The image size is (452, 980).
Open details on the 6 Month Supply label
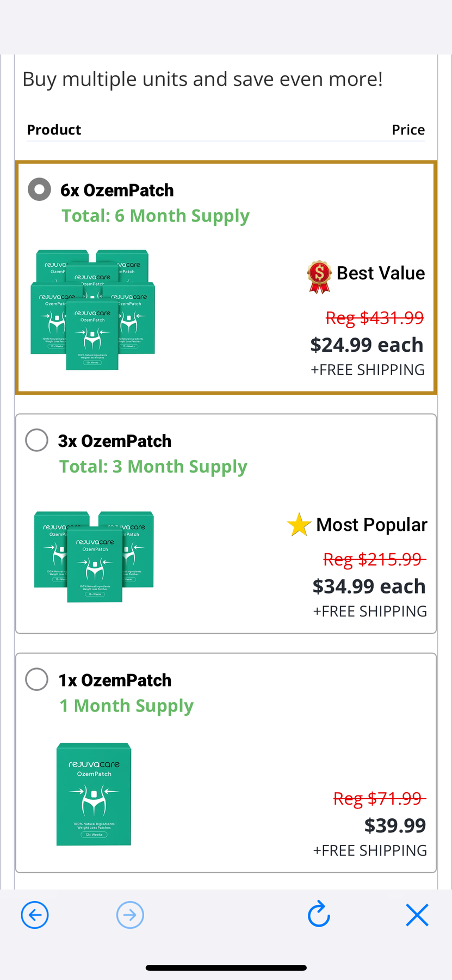[154, 216]
